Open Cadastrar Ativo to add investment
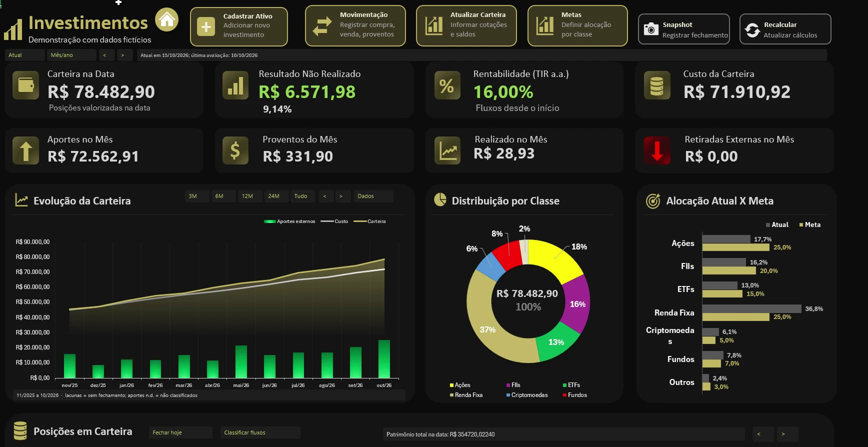This screenshot has height=447, width=868. tap(239, 26)
